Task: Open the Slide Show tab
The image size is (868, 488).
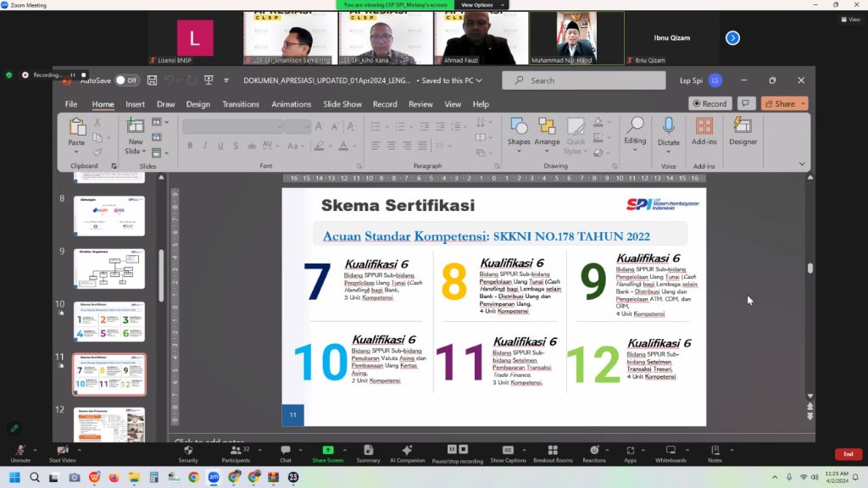Action: (x=342, y=104)
